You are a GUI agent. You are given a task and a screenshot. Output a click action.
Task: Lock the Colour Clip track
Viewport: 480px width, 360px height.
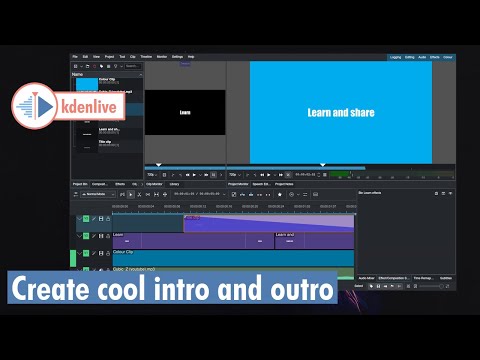(108, 253)
